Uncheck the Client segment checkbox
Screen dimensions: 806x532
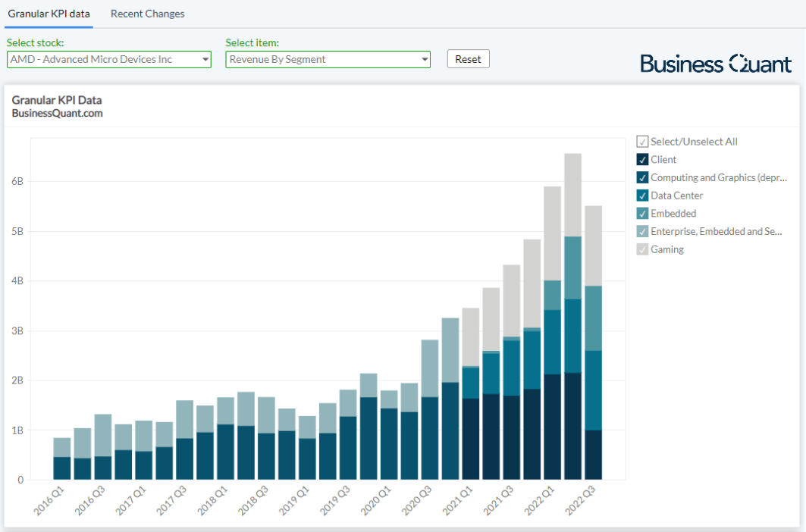coord(642,160)
